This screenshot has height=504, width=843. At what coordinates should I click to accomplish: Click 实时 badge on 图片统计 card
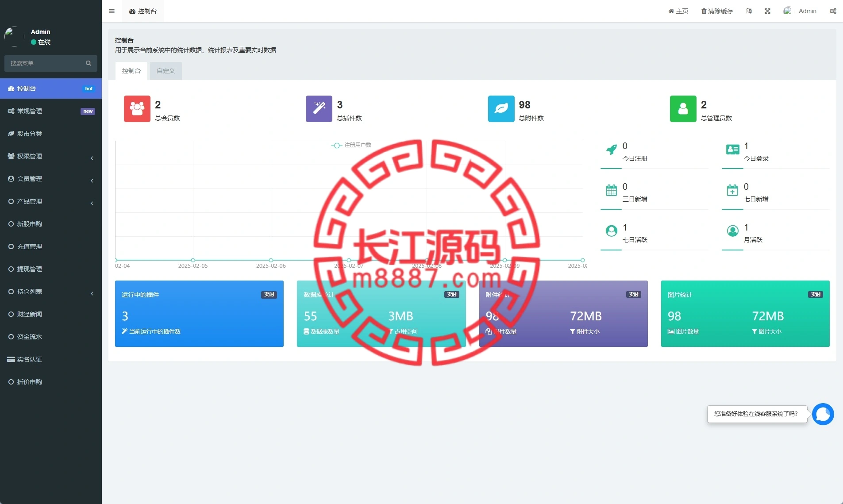(816, 295)
